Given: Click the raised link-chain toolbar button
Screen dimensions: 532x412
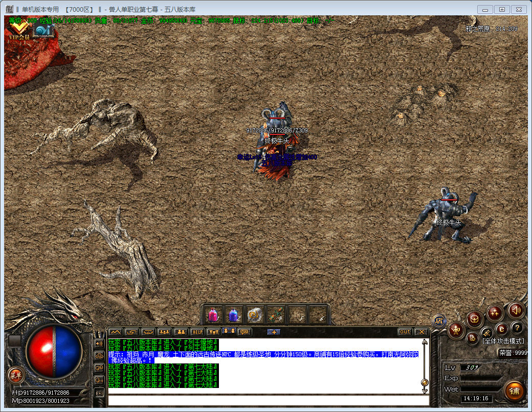Looking at the screenshot, I should coord(229,331).
